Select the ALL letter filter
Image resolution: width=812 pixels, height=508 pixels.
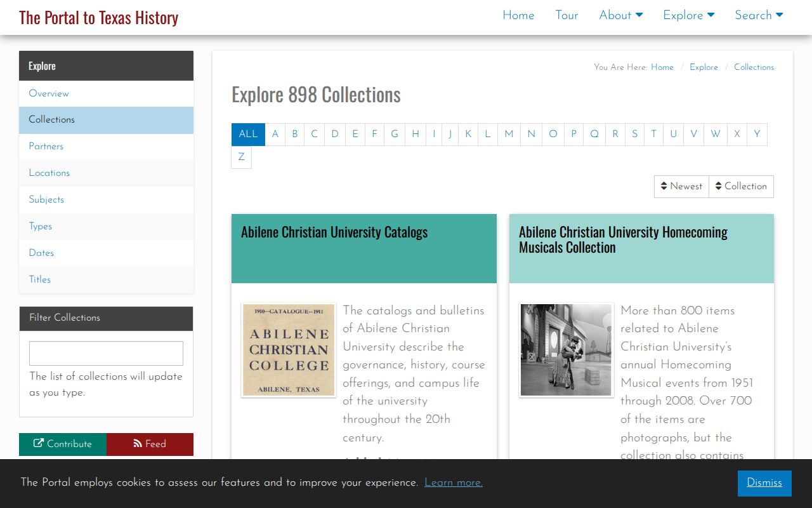pos(248,135)
